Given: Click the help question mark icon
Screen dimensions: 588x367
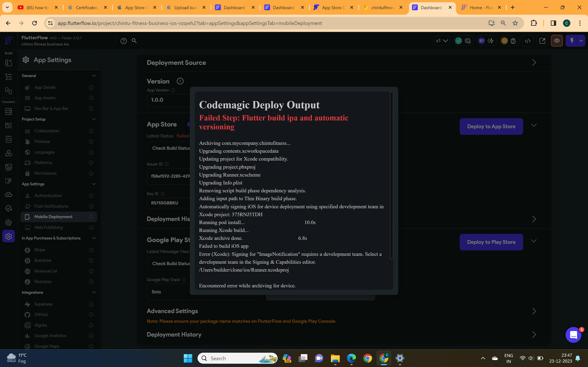Looking at the screenshot, I should click(x=124, y=41).
